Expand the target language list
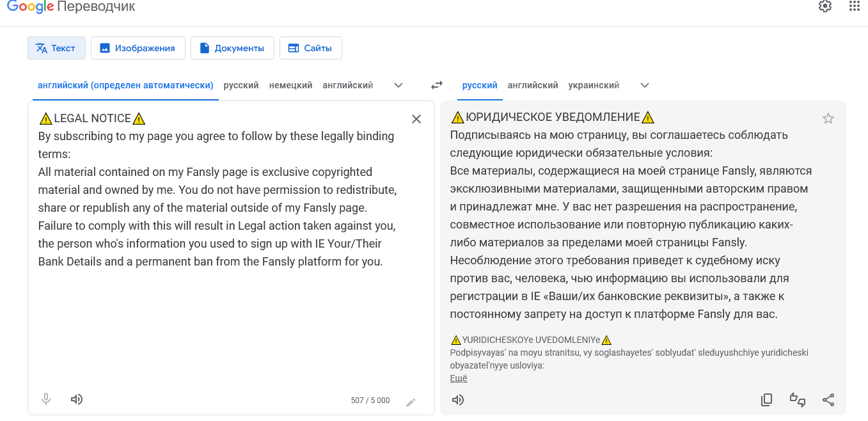 [645, 85]
